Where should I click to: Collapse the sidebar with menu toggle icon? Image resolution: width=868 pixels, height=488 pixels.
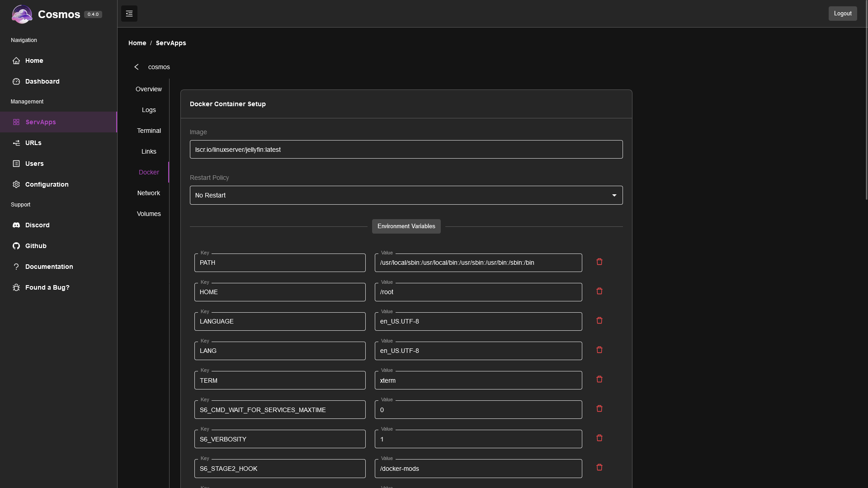tap(129, 14)
